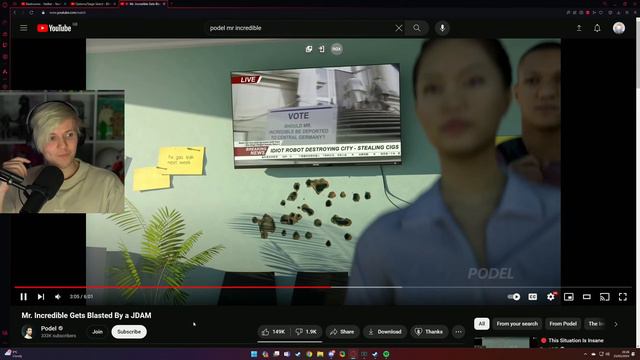Select the All filter chip
The height and width of the screenshot is (360, 640).
click(482, 324)
